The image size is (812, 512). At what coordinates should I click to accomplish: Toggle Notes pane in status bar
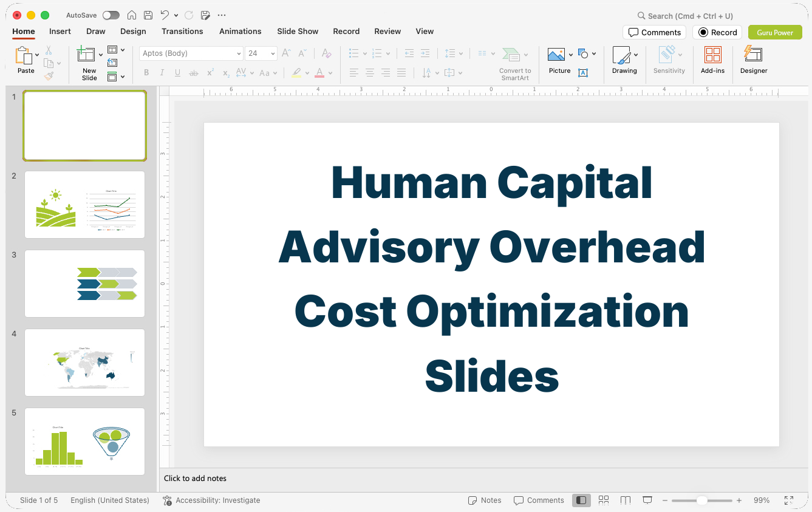[x=485, y=500]
